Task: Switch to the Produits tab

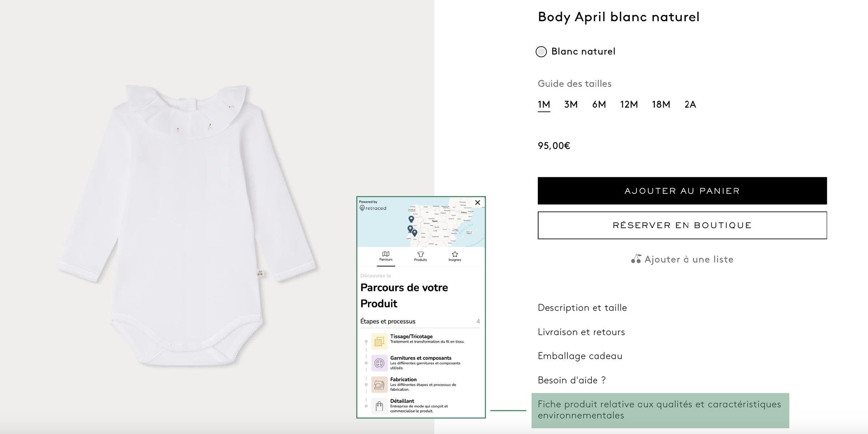Action: point(420,256)
